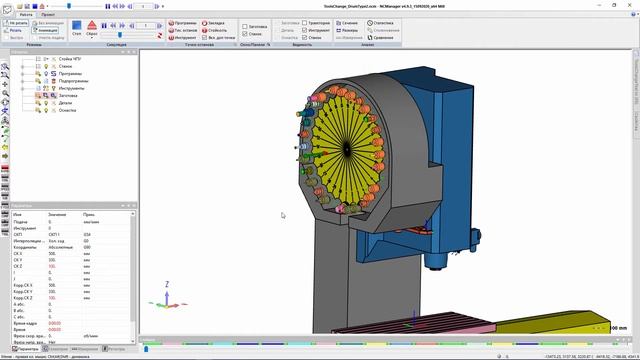This screenshot has width=640, height=360.
Task: Click the dark right-arrow view icon
Action: 5,156
